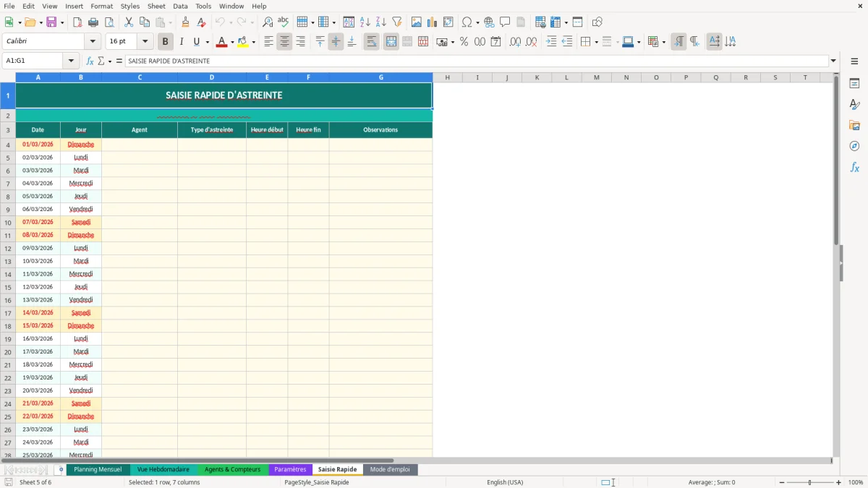Toggle Wrap Text
The width and height of the screenshot is (868, 488).
371,42
